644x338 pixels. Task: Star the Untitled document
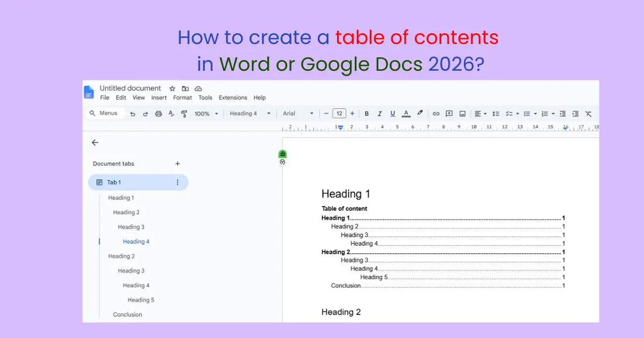[172, 89]
